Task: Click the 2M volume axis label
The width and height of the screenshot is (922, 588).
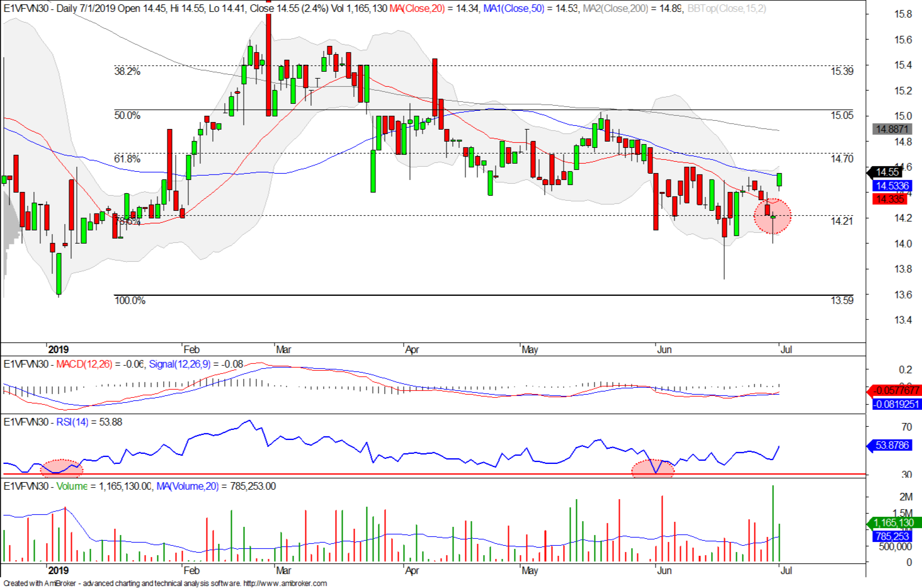Action: click(906, 497)
